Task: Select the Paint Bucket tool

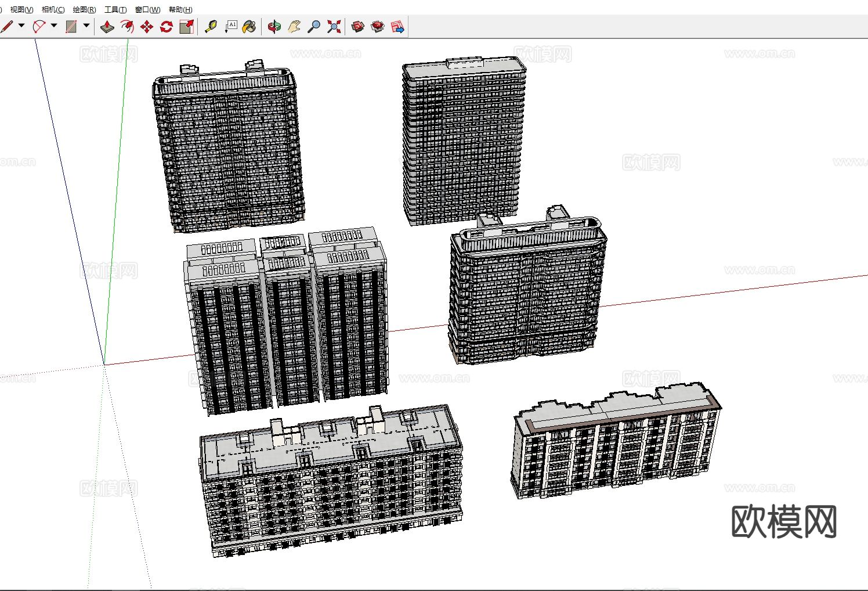Action: pyautogui.click(x=249, y=27)
